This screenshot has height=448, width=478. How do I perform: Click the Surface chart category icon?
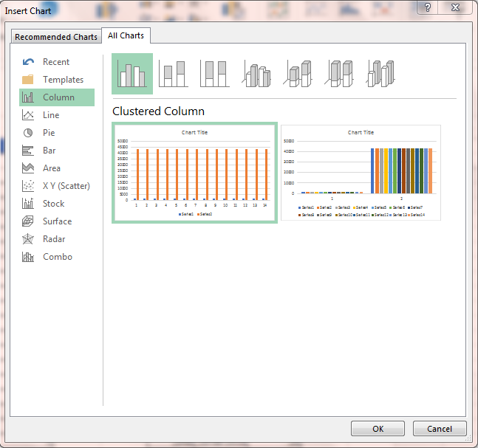point(28,221)
